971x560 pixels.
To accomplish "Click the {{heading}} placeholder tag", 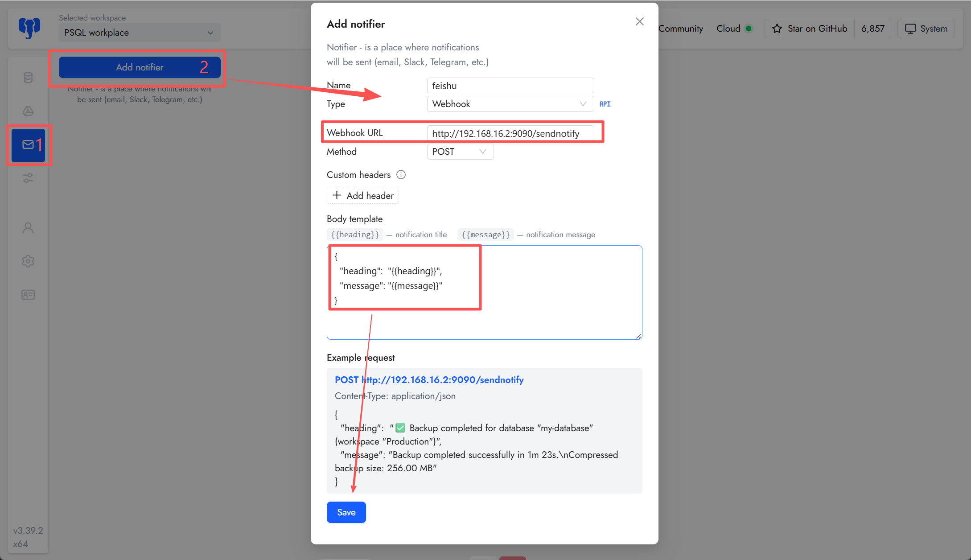I will tap(355, 235).
